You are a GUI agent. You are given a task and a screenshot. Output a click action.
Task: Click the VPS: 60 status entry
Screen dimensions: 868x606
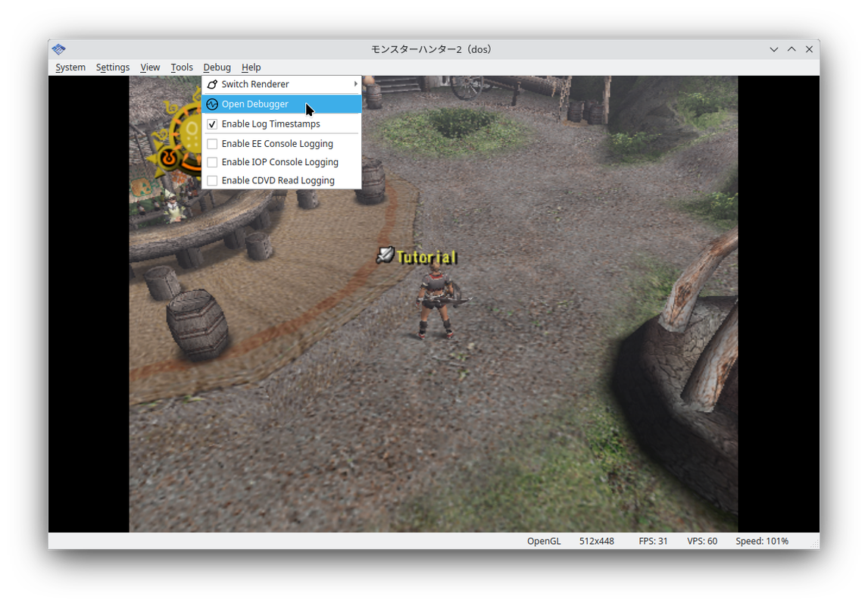702,541
